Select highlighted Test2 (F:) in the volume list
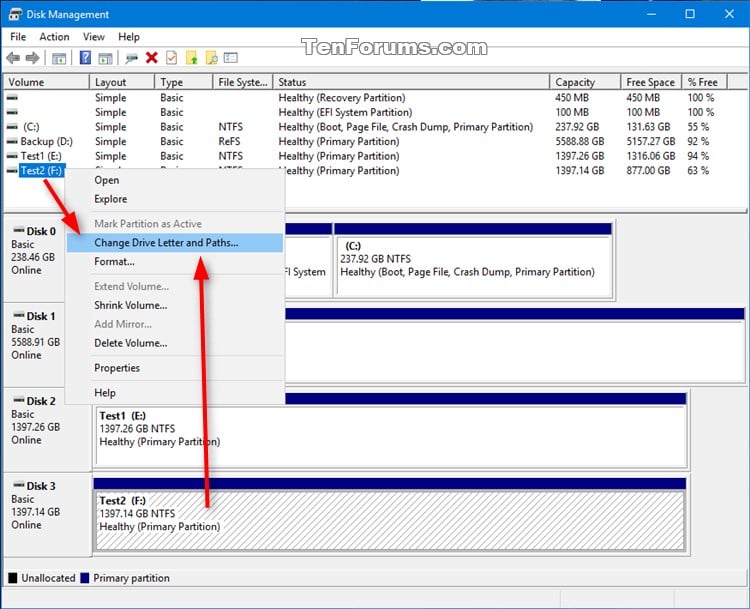This screenshot has height=609, width=750. pyautogui.click(x=42, y=171)
